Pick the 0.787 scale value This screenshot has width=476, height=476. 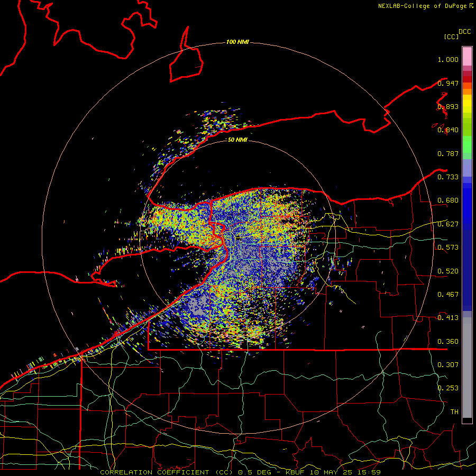(x=448, y=153)
